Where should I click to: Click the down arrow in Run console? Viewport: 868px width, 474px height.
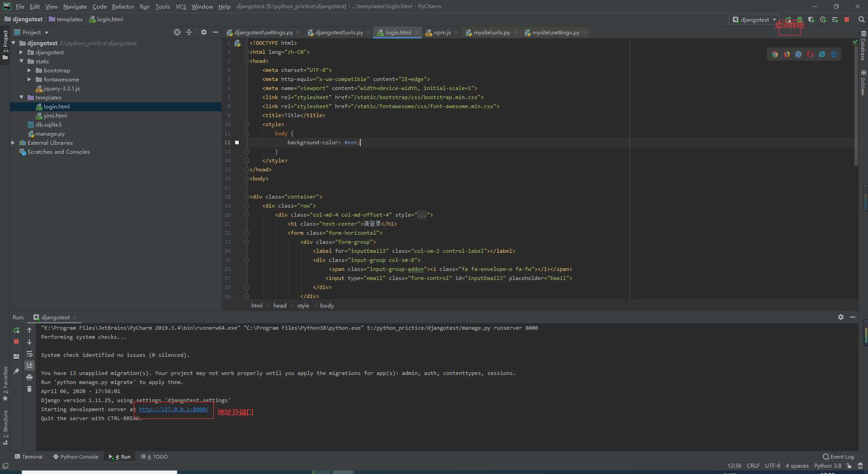pyautogui.click(x=29, y=342)
